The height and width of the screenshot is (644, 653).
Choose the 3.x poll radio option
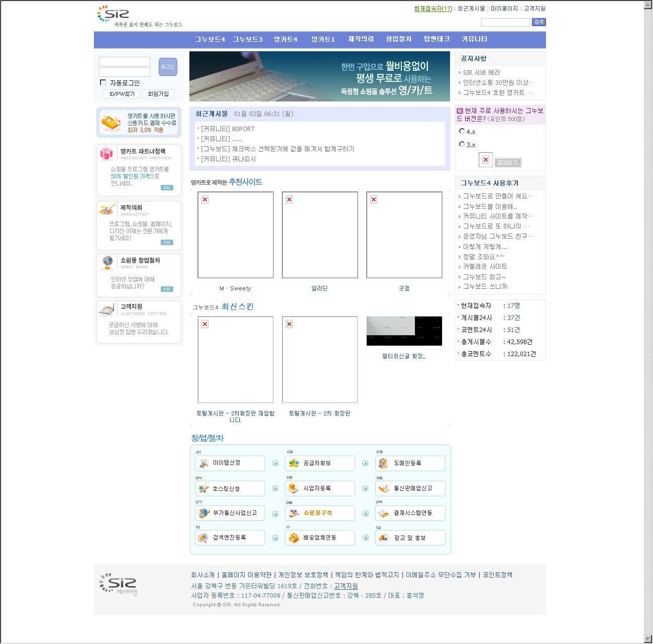pos(462,144)
